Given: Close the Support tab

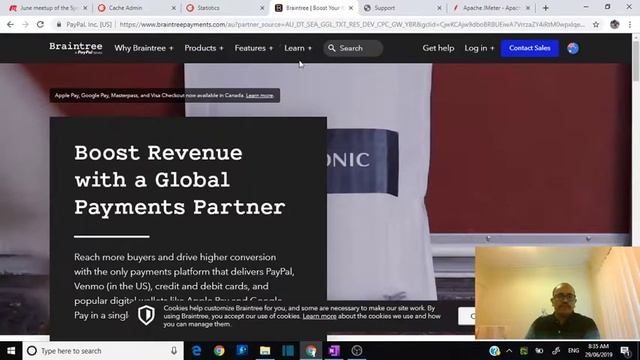Looking at the screenshot, I should (439, 8).
